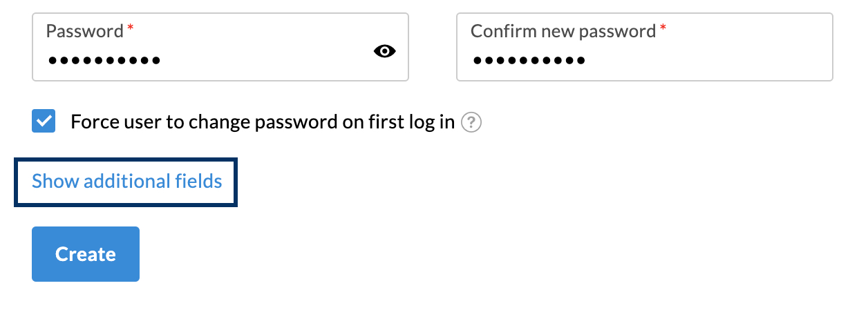Click blank area of Password box before eye

point(266,61)
